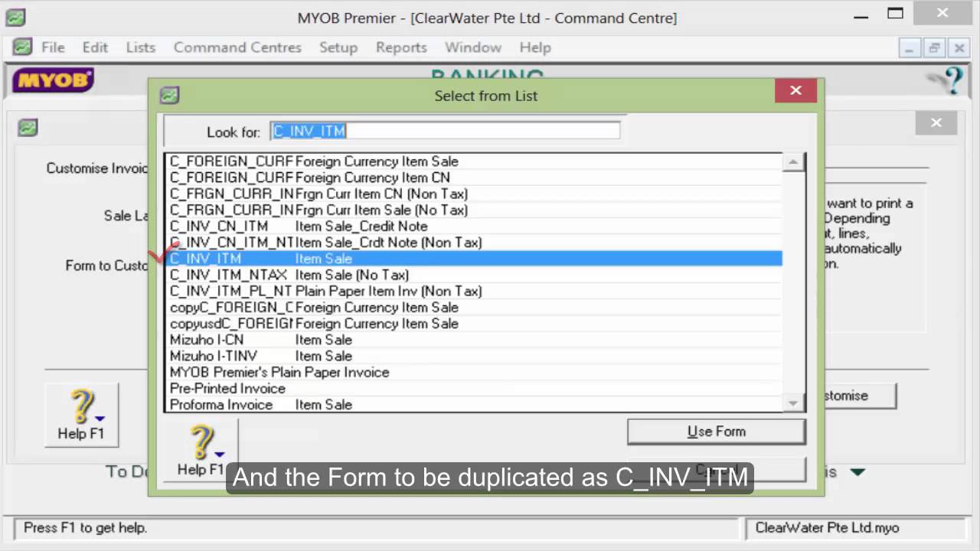Restore the inner Command Centre window

pos(934,48)
